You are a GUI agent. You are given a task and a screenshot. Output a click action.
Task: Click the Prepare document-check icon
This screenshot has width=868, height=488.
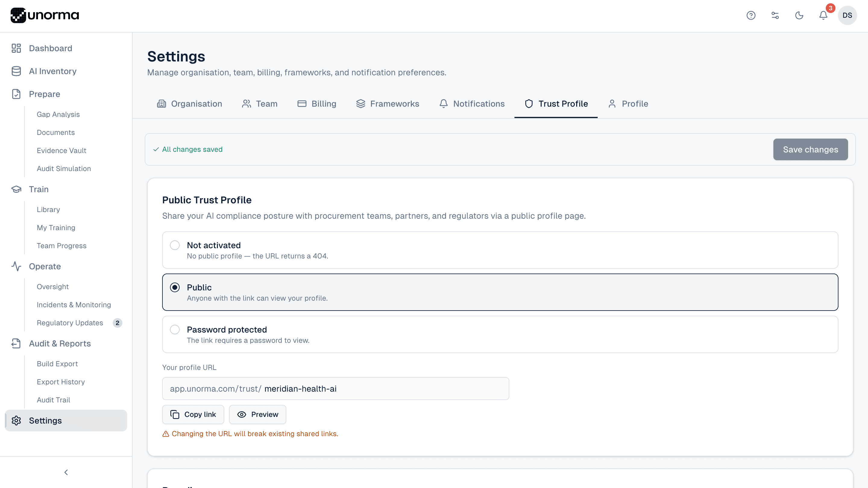point(16,94)
